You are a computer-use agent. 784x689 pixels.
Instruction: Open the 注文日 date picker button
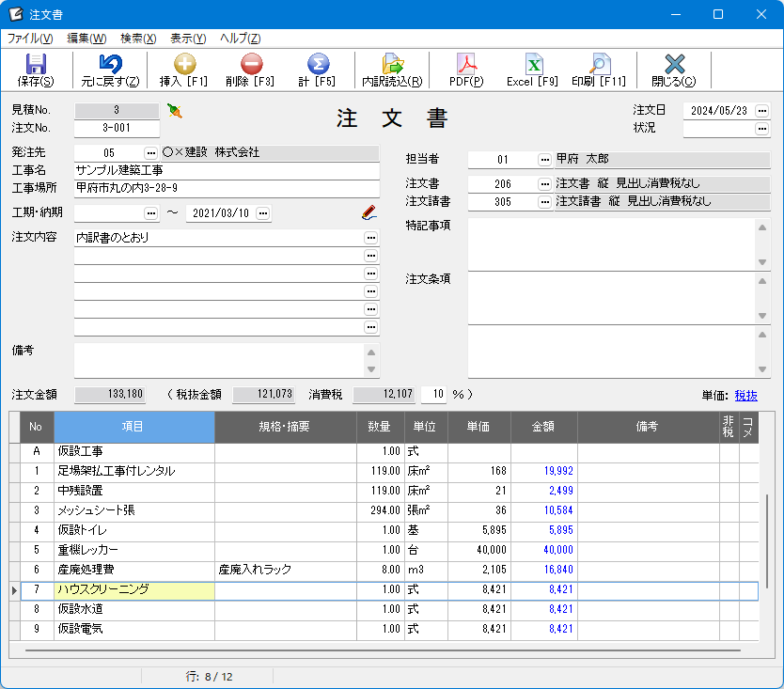762,111
